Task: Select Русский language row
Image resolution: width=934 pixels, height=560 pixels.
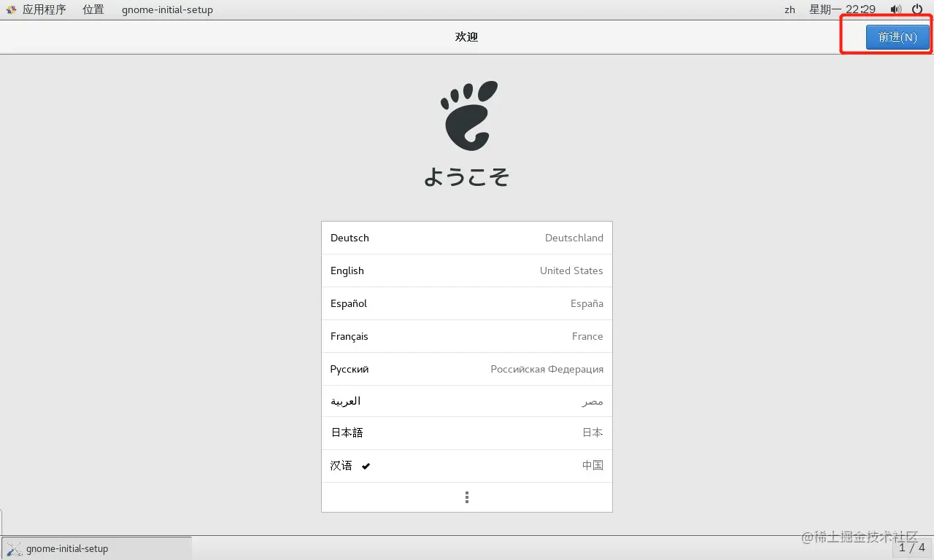Action: (x=467, y=369)
